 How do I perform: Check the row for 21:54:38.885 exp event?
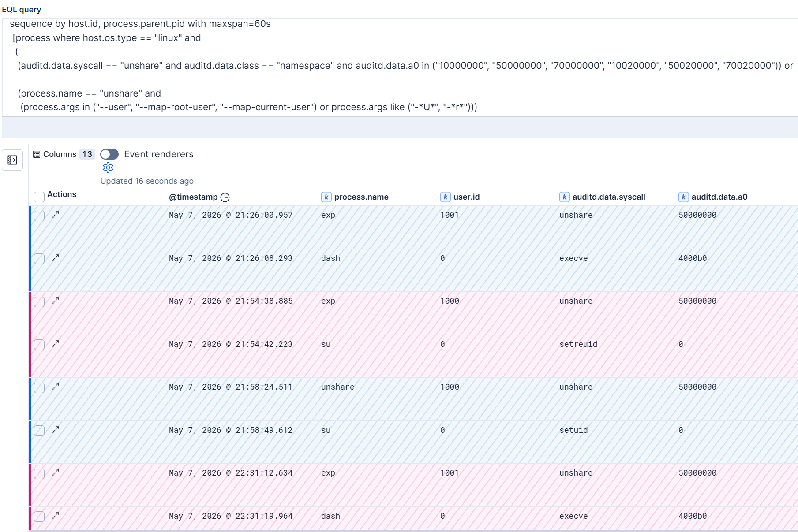point(39,302)
